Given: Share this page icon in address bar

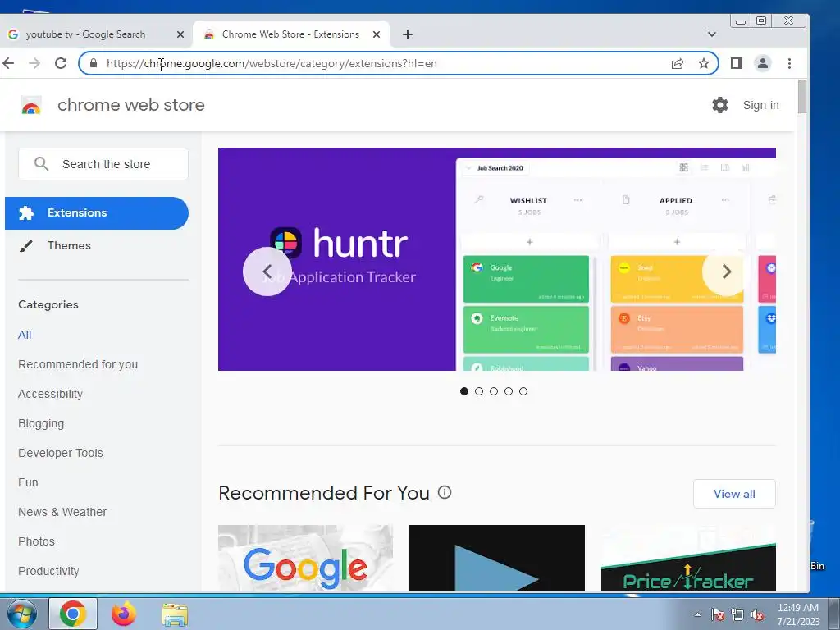Looking at the screenshot, I should pyautogui.click(x=677, y=64).
